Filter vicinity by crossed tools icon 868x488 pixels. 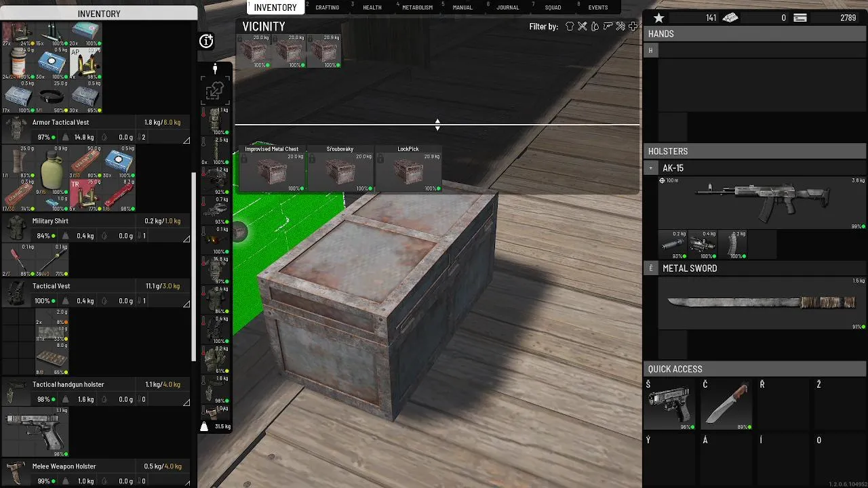point(582,26)
